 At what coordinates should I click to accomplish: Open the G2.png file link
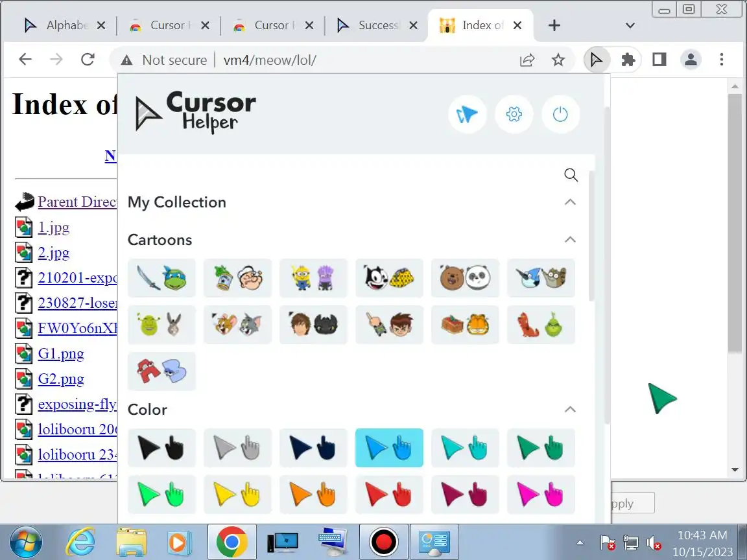(61, 379)
